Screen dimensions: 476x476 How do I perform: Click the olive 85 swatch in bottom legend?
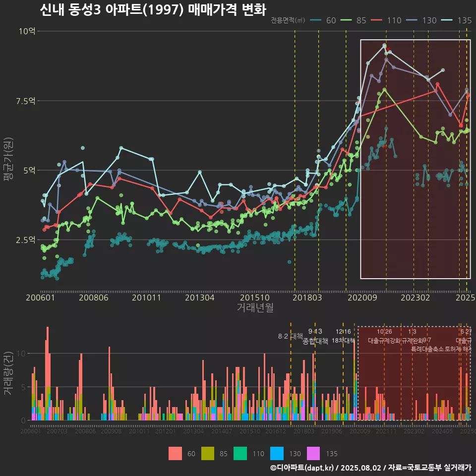[x=208, y=454]
